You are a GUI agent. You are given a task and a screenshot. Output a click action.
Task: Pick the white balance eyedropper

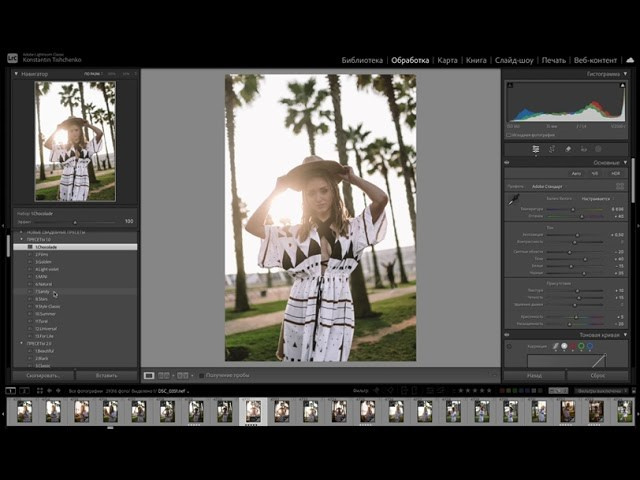coord(513,200)
